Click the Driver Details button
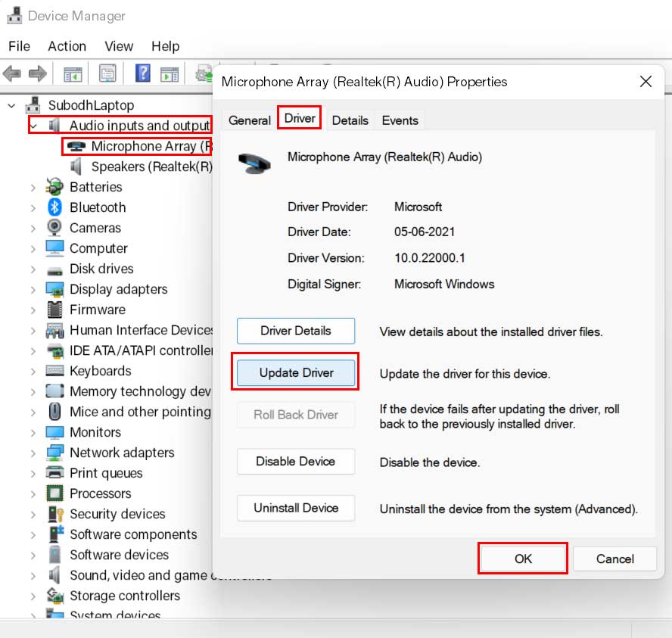 [x=295, y=331]
